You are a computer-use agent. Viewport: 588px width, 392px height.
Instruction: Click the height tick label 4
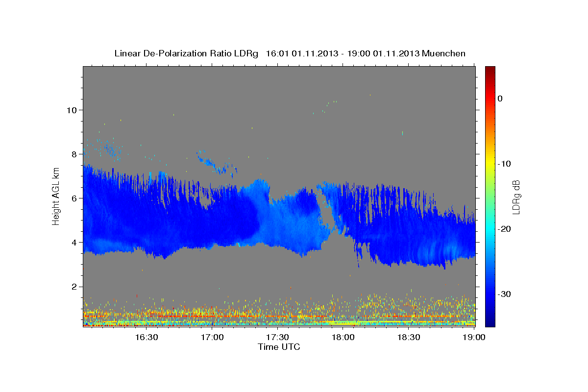[x=73, y=242]
